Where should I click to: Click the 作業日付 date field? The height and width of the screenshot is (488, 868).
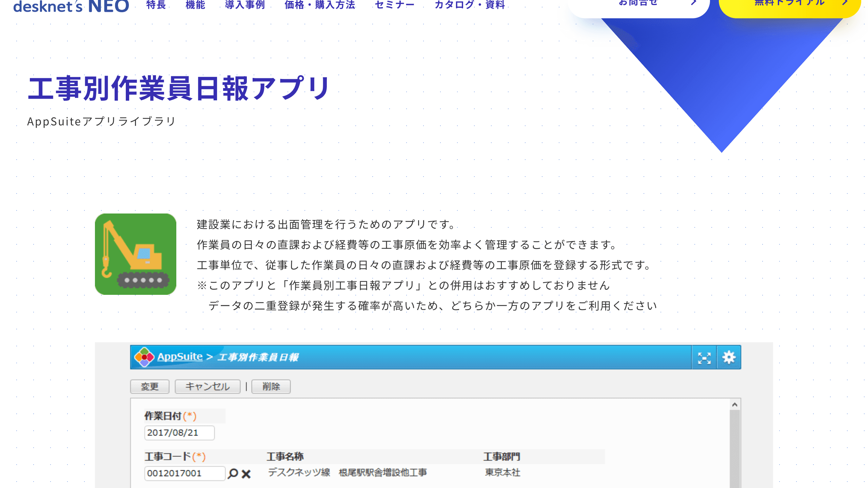[179, 433]
